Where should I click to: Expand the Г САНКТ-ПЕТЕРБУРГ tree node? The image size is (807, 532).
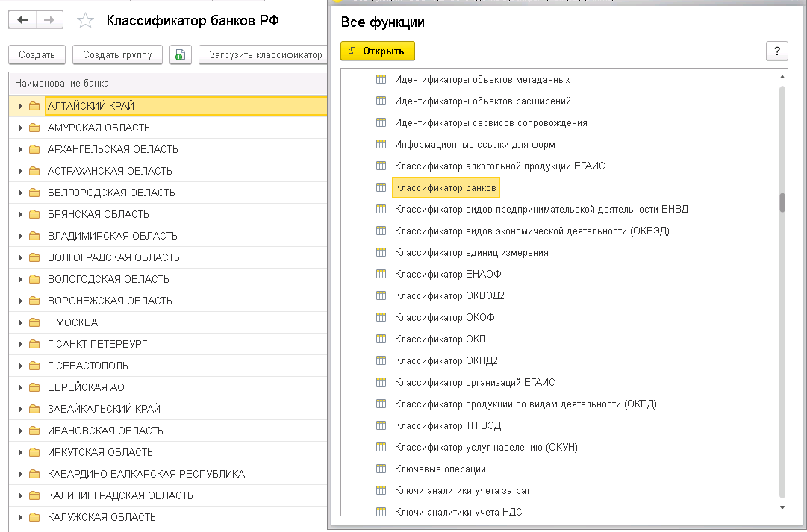coord(20,345)
